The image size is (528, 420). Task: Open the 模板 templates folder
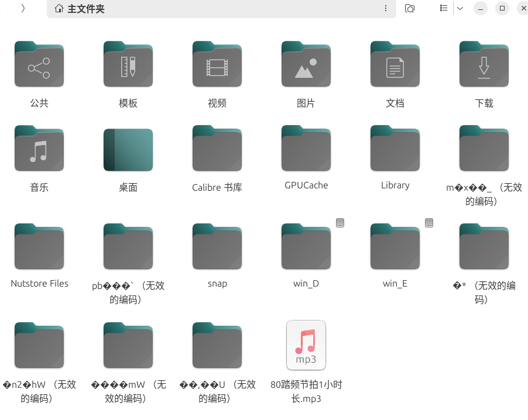128,64
